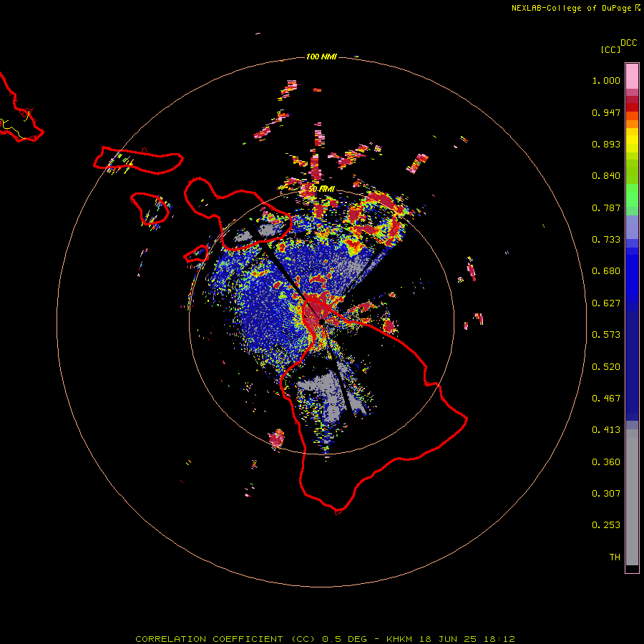
Task: Click the 100 NMI range ring label
Action: [x=321, y=57]
